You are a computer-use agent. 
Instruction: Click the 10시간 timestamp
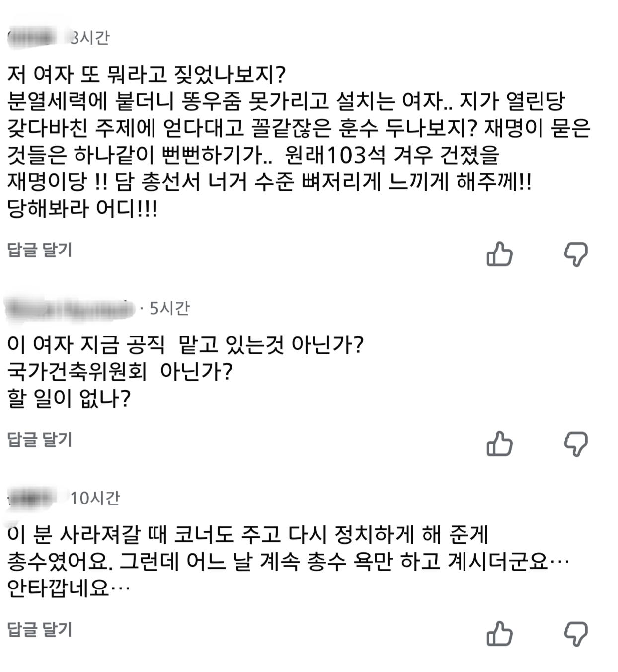[x=95, y=498]
